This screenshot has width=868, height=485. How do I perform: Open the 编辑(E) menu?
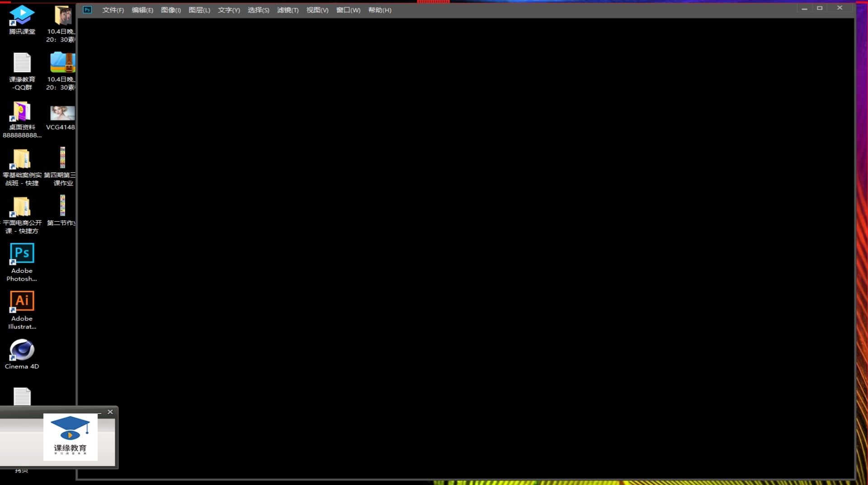click(142, 10)
